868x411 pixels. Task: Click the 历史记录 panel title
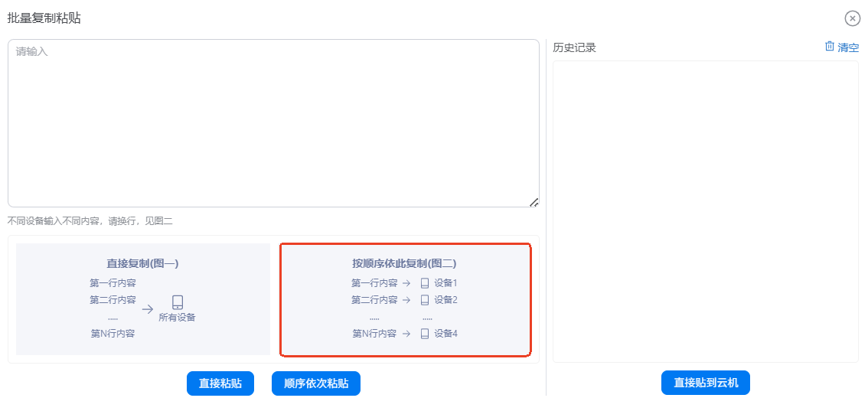click(575, 48)
